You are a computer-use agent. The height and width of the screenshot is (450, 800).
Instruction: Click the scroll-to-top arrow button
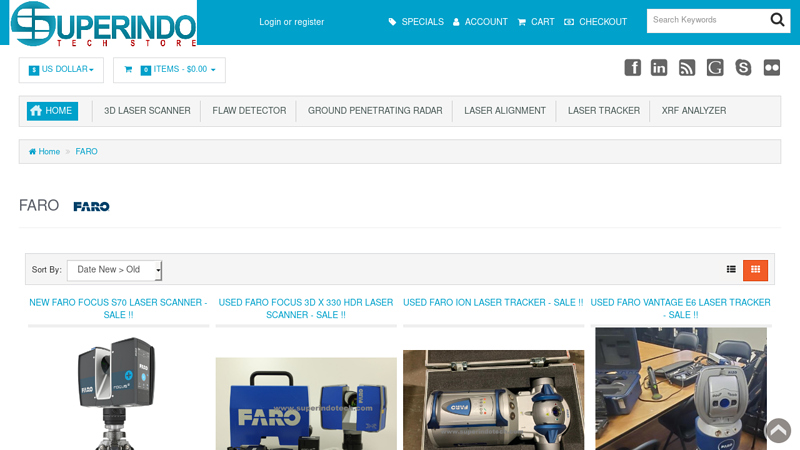(x=778, y=430)
